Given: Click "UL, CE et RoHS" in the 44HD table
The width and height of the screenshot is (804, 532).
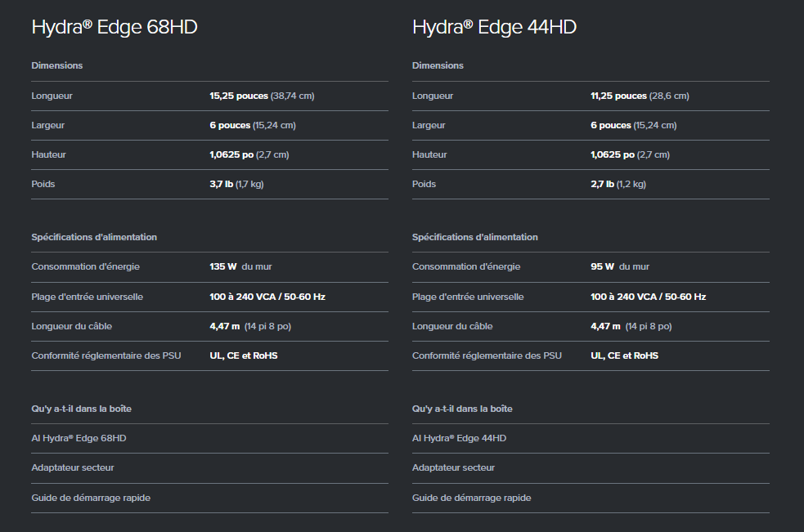Looking at the screenshot, I should click(625, 355).
